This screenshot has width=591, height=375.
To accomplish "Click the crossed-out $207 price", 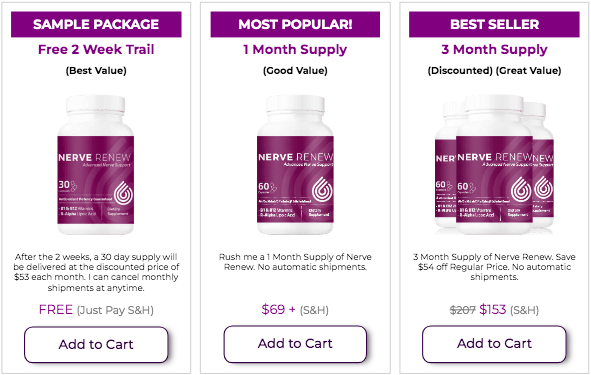I will point(463,310).
